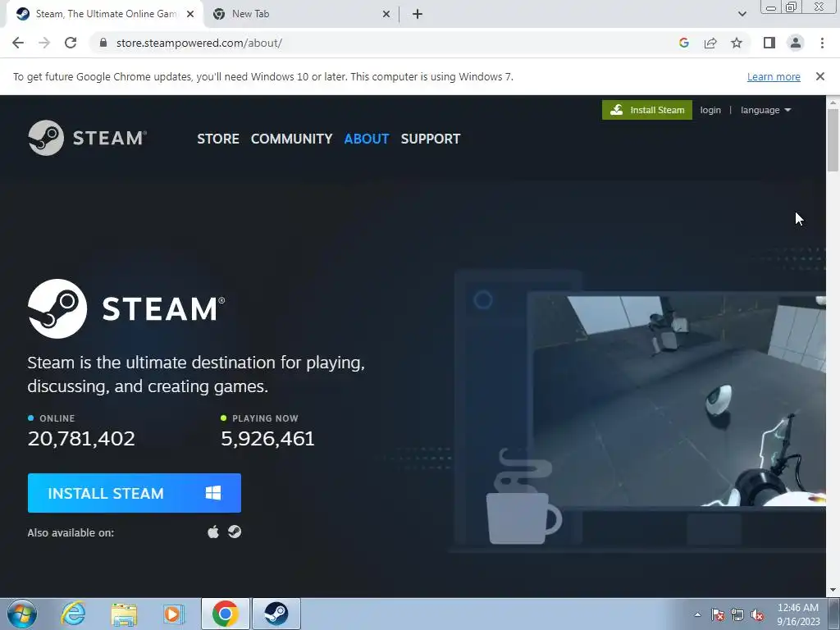Click the Steam logo in the header
The image size is (840, 630).
pos(87,138)
